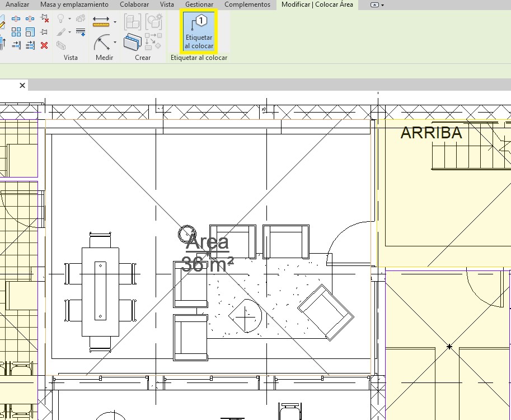Click the Create similar stacked-panels icon

tap(133, 42)
